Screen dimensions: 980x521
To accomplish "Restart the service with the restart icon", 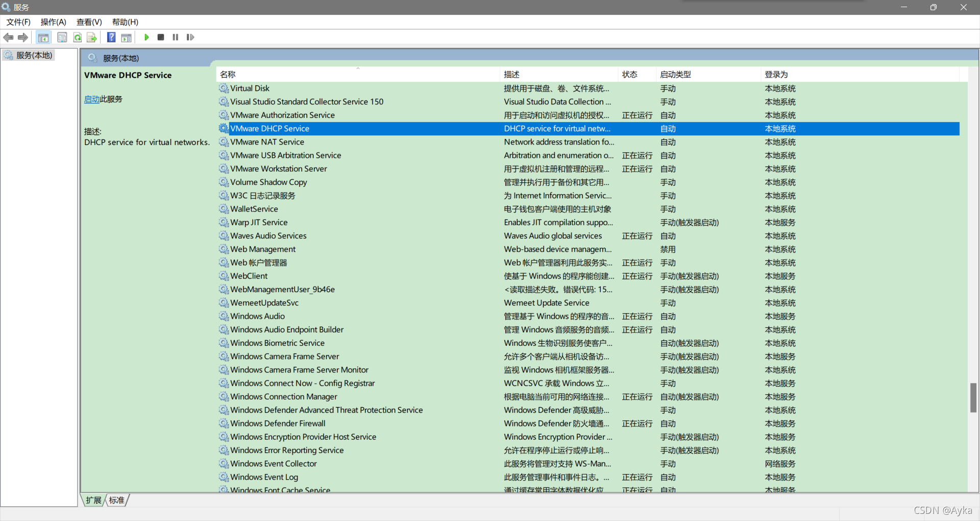I will click(190, 37).
